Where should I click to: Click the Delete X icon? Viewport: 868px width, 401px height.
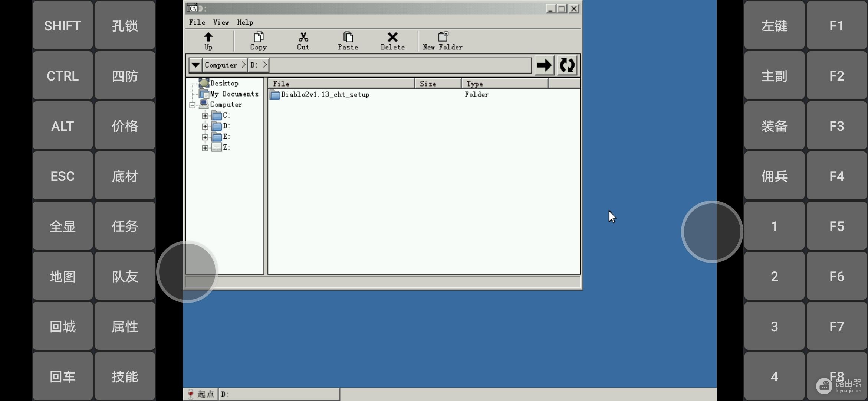(x=392, y=41)
